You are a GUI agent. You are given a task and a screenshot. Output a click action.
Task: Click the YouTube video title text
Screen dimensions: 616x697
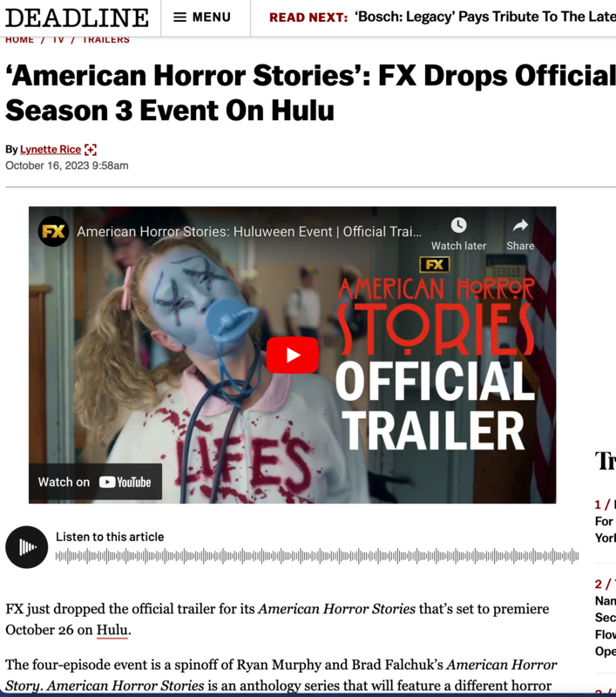249,232
